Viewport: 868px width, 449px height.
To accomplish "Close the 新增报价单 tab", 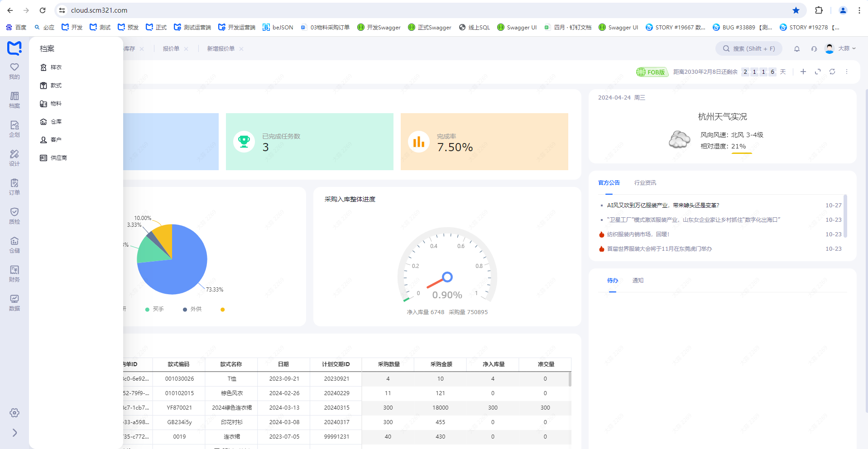I will click(241, 49).
